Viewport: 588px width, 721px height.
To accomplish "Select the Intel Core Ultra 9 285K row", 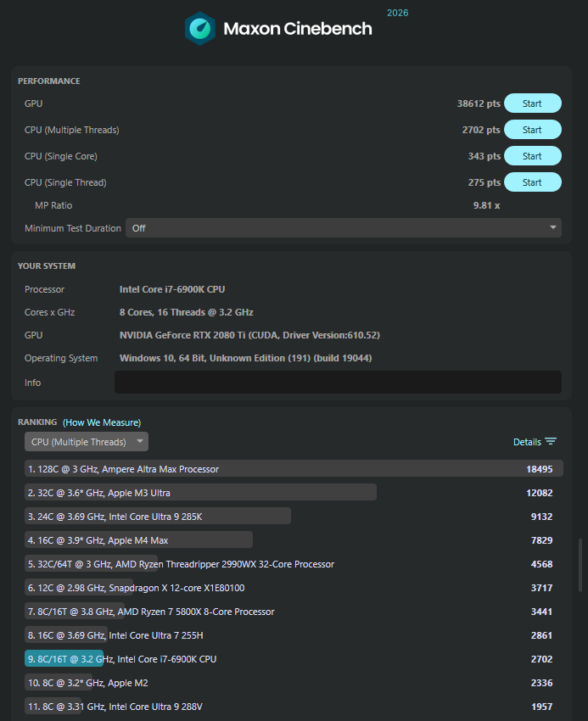I will [x=294, y=517].
